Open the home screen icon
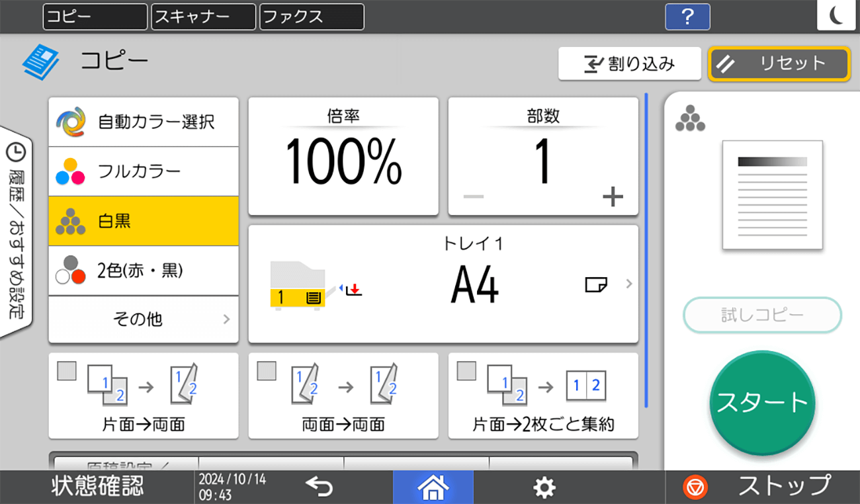Viewport: 860px width, 504px height. point(433,487)
